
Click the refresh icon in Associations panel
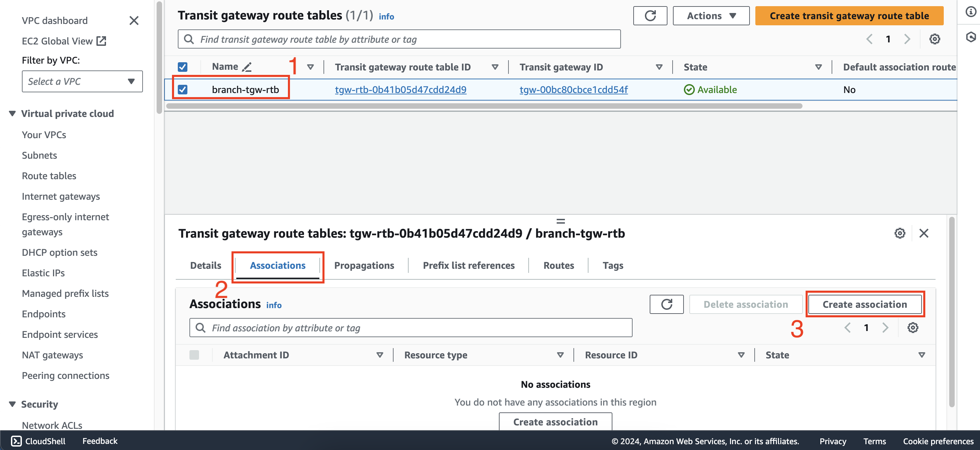[666, 304]
